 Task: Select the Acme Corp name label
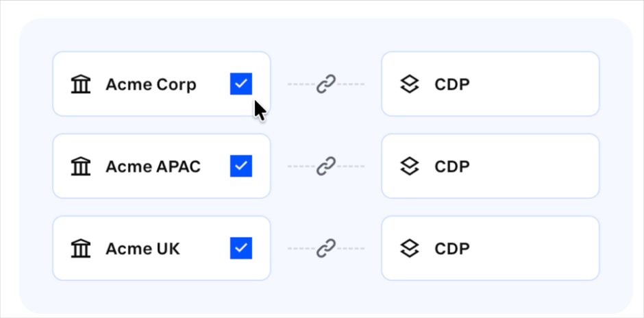[x=151, y=84]
